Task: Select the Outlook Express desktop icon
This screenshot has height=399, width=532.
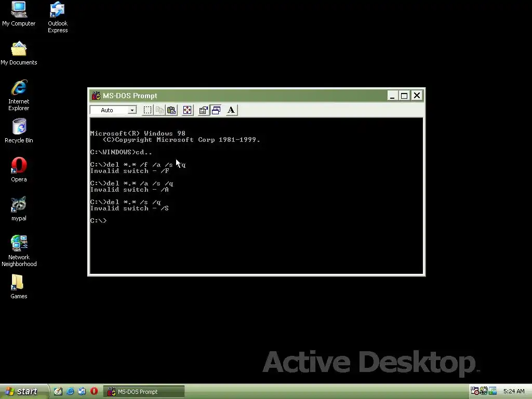Action: [x=57, y=17]
